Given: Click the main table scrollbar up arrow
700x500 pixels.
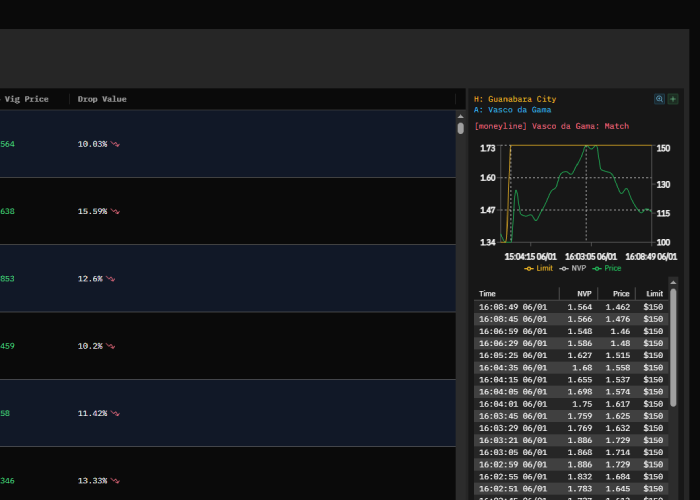Looking at the screenshot, I should (461, 117).
